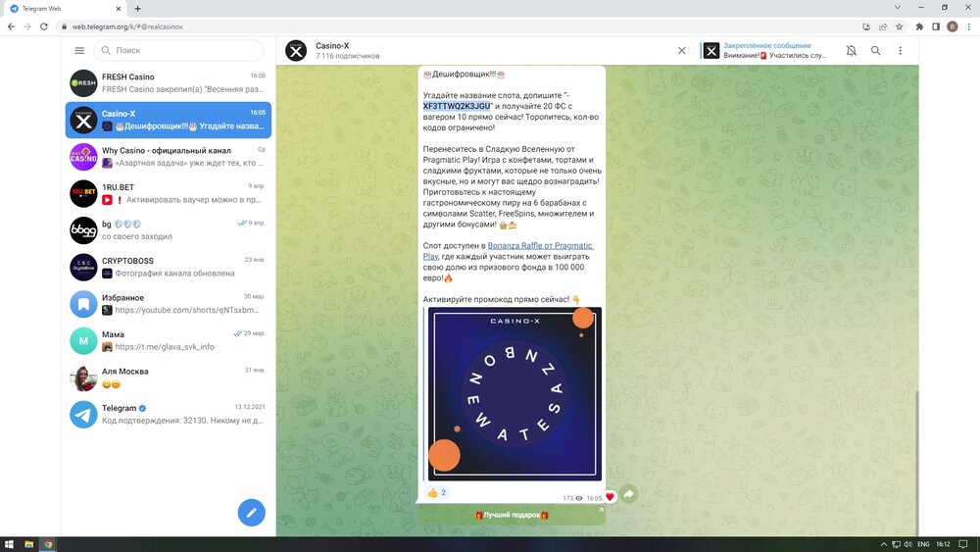Open the FRESH Casino chat
Screen dimensions: 980x552
[x=169, y=83]
